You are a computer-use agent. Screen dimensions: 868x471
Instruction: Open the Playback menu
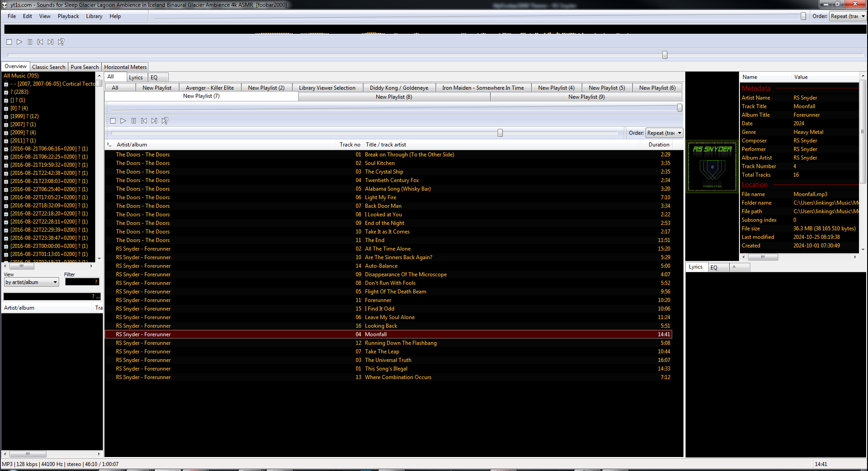click(68, 16)
